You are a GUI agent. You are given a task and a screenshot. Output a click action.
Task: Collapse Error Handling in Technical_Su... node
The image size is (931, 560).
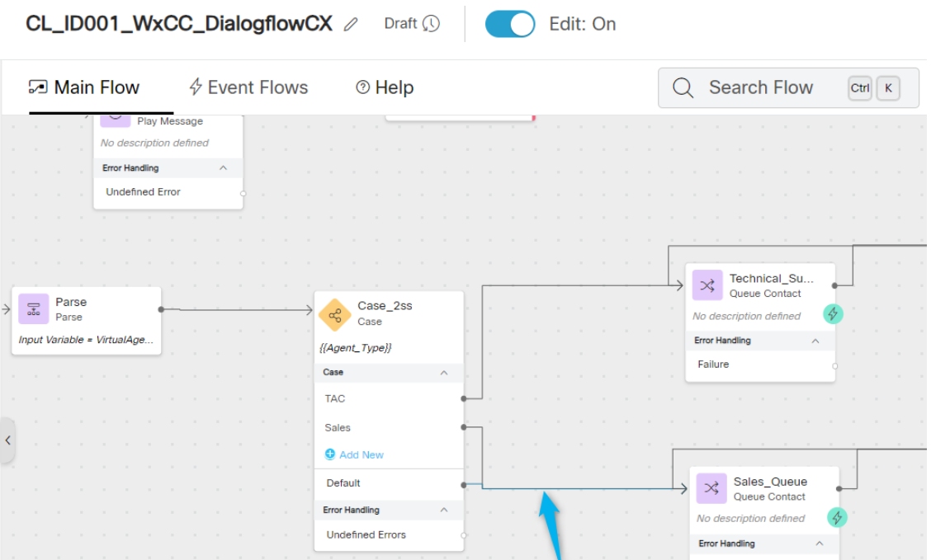pyautogui.click(x=815, y=341)
